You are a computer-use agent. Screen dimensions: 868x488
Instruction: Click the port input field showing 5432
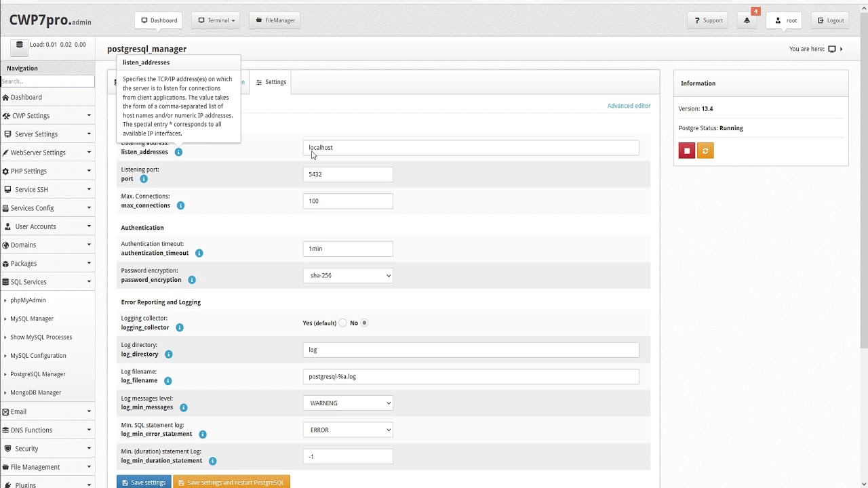[x=348, y=174]
